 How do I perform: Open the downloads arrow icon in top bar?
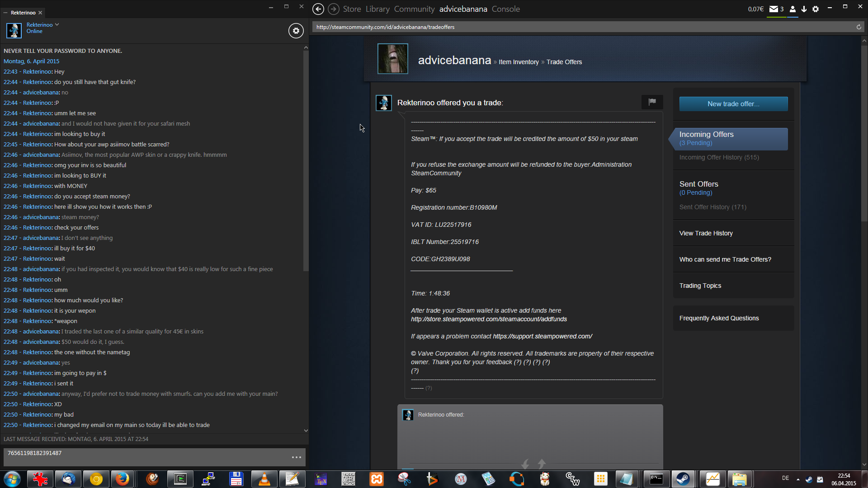tap(804, 9)
